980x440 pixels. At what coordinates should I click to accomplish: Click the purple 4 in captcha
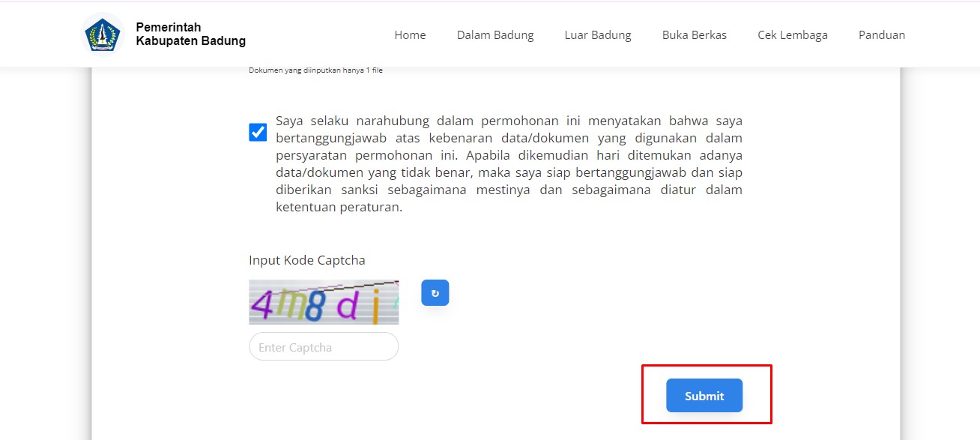pyautogui.click(x=261, y=305)
